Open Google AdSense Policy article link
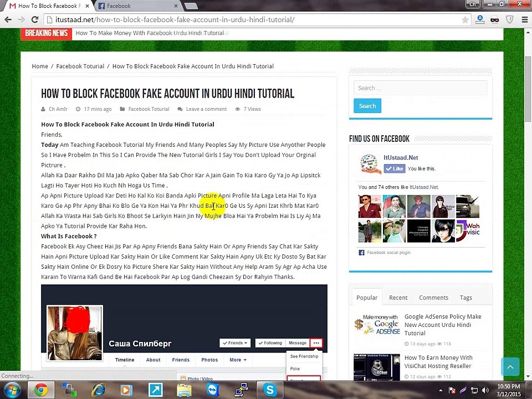532x399 pixels. (x=443, y=325)
